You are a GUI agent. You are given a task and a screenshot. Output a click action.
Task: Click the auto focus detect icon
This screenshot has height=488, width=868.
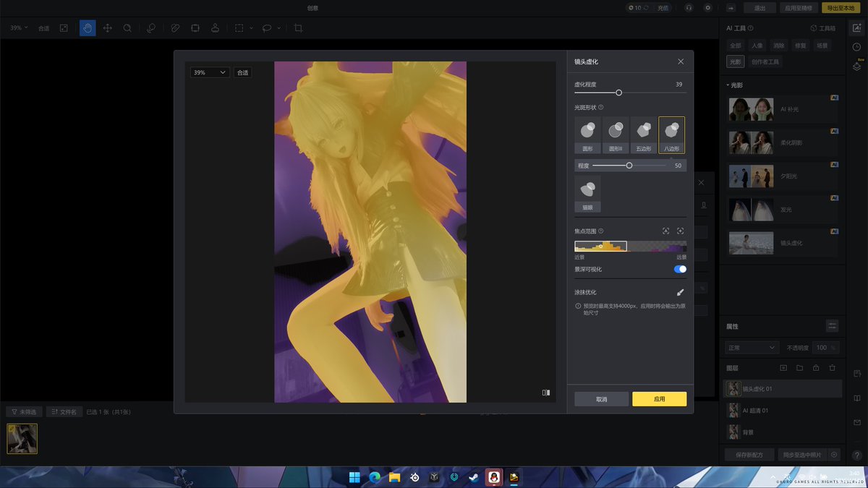pyautogui.click(x=665, y=231)
